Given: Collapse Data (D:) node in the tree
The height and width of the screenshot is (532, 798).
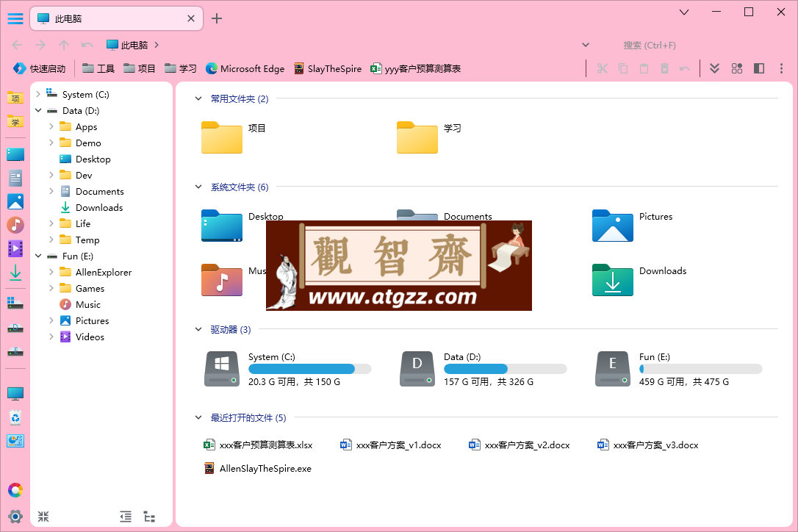Looking at the screenshot, I should click(38, 110).
